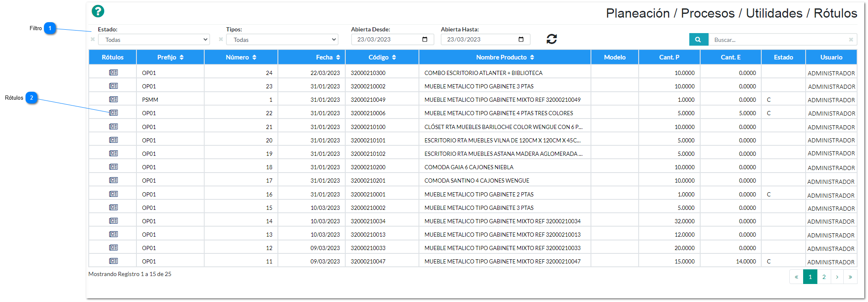Jump to last page with double right arrow
Image resolution: width=868 pixels, height=302 pixels.
point(850,277)
